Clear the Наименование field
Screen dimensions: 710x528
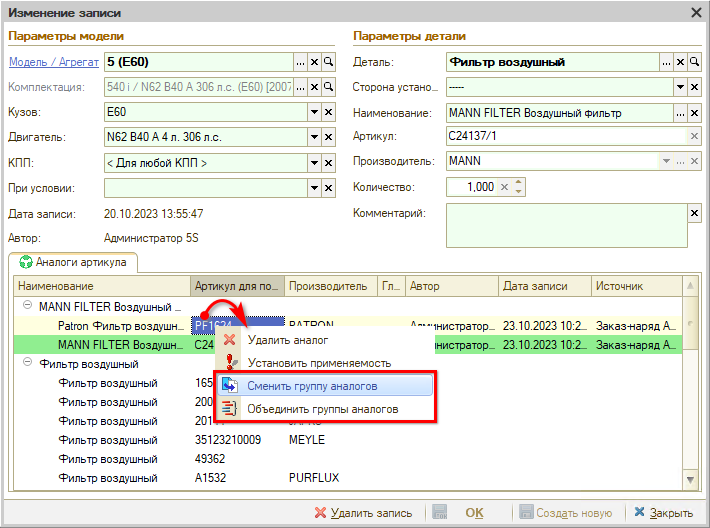(694, 113)
